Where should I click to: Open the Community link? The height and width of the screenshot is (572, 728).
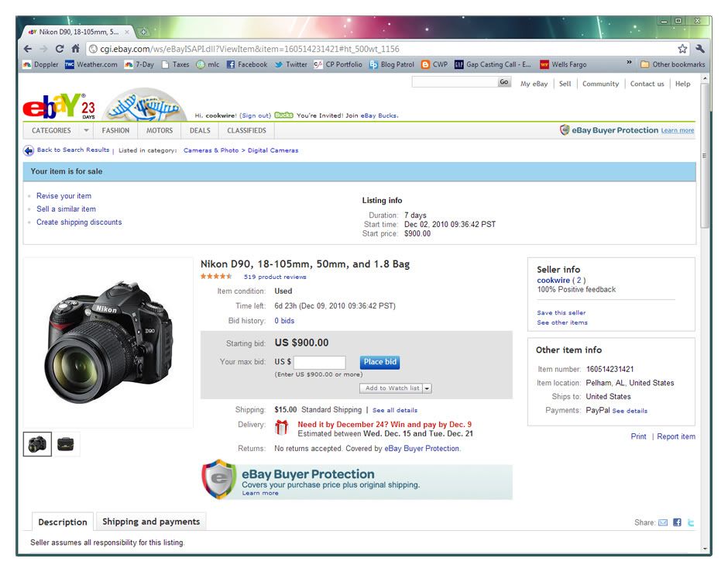point(601,84)
